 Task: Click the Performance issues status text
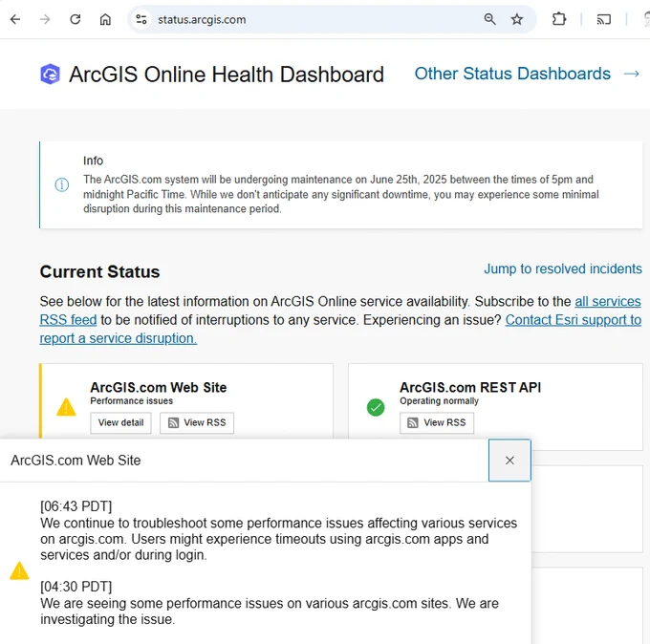(131, 400)
